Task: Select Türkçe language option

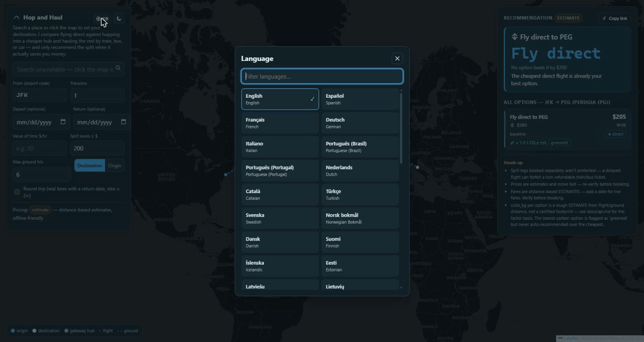Action: (360, 194)
